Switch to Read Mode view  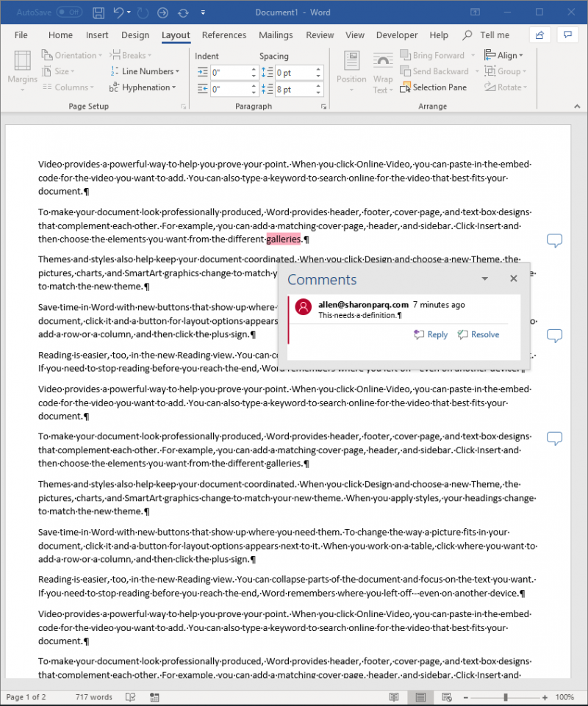pos(394,697)
